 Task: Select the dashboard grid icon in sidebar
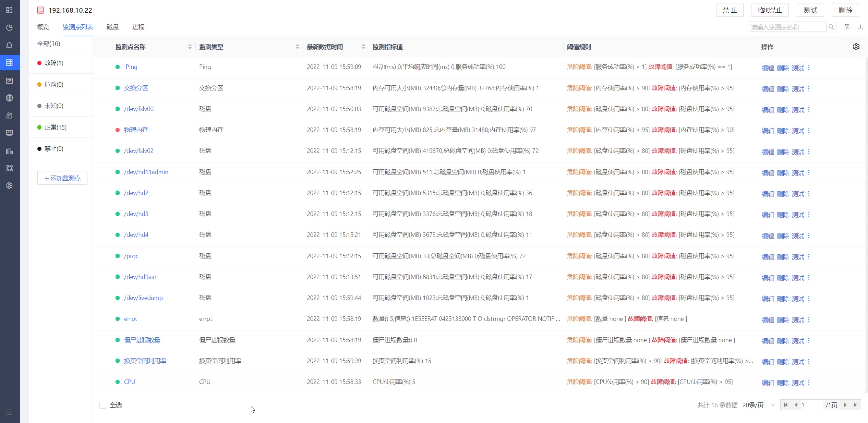coord(10,10)
